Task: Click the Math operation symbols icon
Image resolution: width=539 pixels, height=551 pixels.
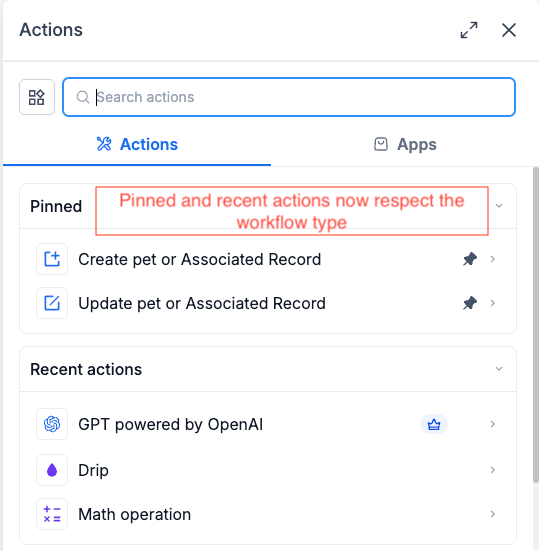Action: coord(52,514)
